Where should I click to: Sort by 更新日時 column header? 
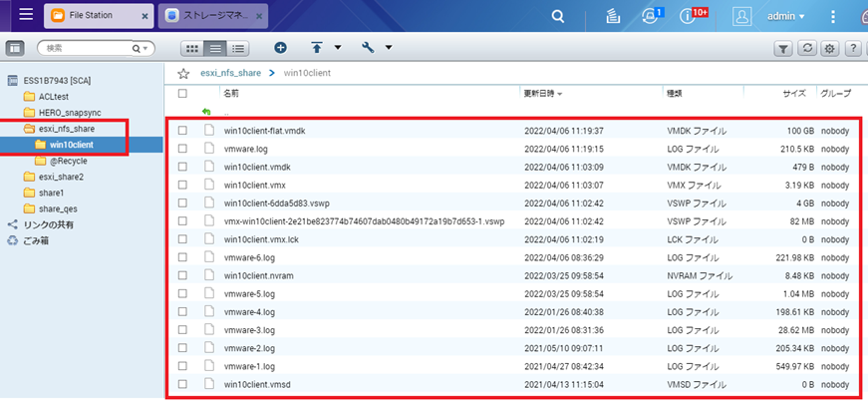tap(541, 93)
